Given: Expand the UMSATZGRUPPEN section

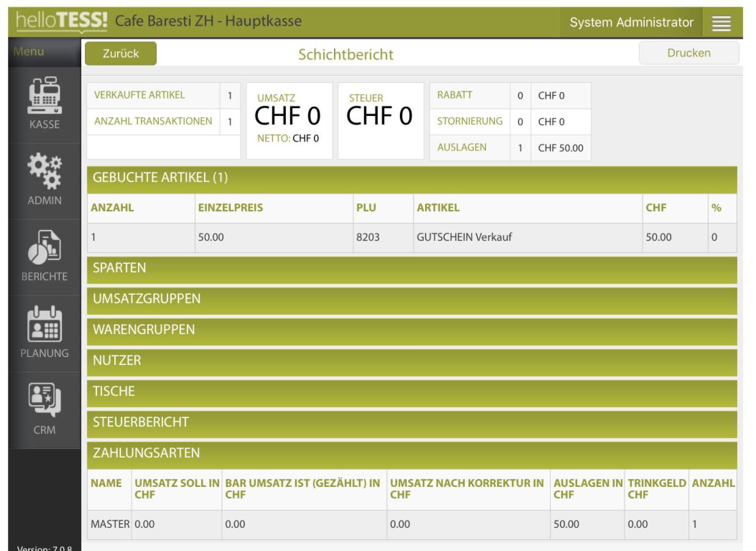Looking at the screenshot, I should [412, 301].
